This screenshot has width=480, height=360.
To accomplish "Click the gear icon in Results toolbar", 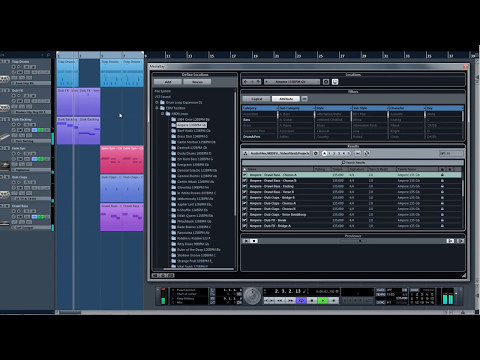I will pyautogui.click(x=316, y=153).
